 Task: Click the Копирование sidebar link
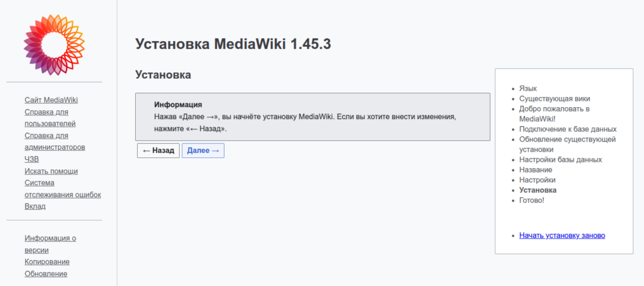[x=47, y=262]
